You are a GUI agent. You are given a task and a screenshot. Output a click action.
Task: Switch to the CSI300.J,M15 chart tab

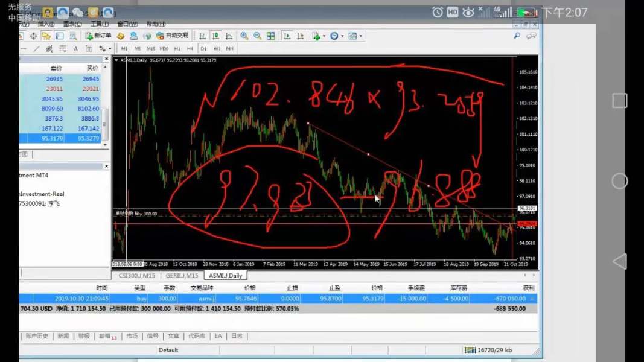click(x=137, y=275)
